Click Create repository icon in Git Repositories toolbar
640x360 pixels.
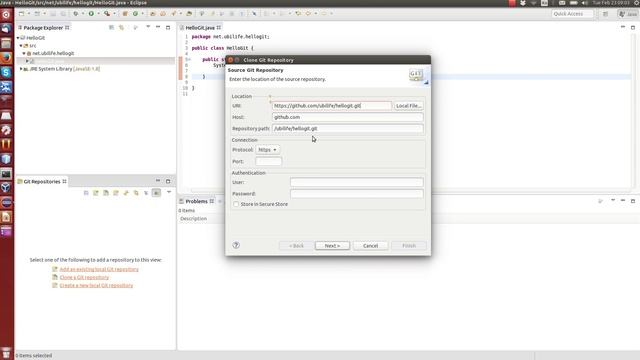116,193
